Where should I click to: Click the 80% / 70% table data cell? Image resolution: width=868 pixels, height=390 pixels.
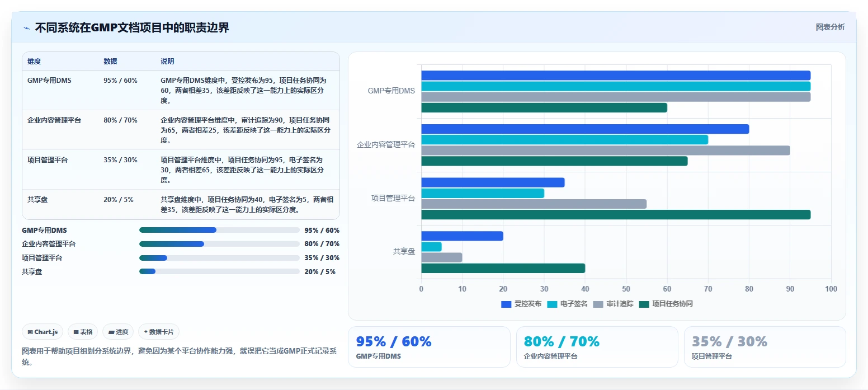pyautogui.click(x=120, y=120)
